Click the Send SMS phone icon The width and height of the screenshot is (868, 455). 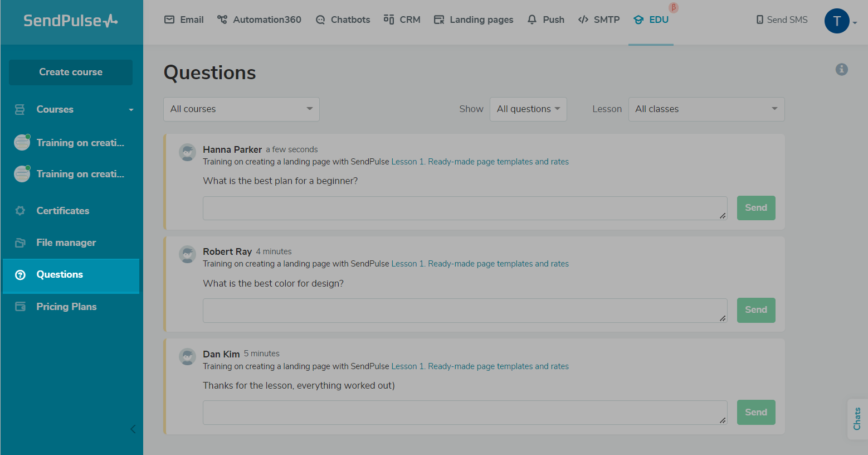click(759, 20)
